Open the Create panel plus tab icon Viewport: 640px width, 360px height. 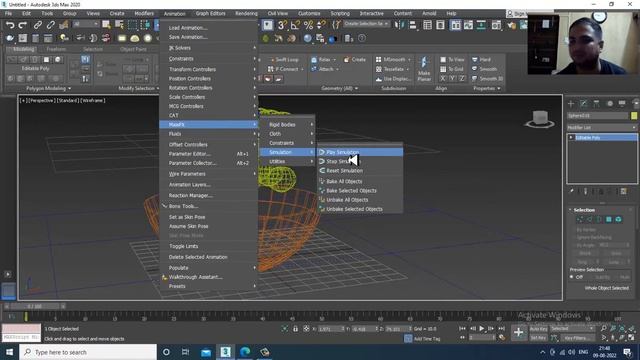(x=571, y=103)
